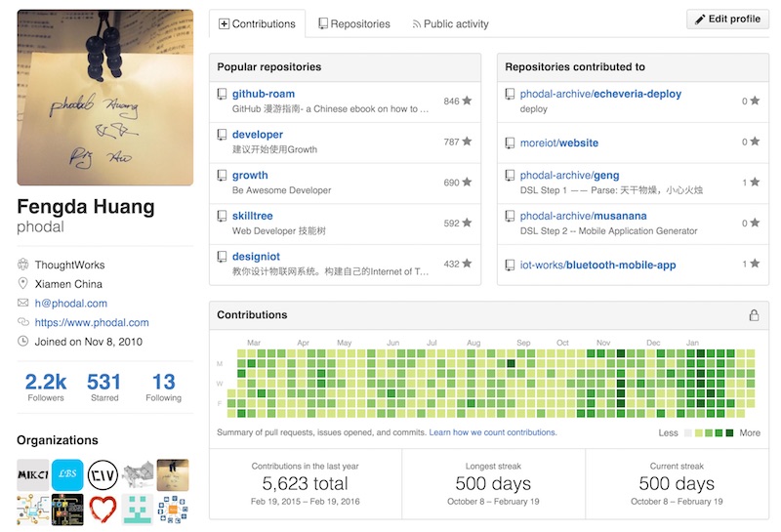Screen dimensions: 781x532
Task: Click the repo icon beside designiot
Action: 223,257
